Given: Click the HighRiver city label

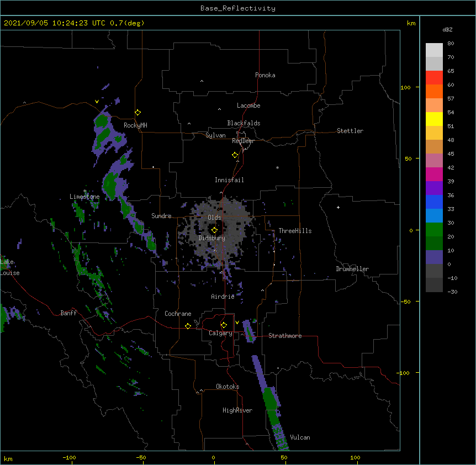Looking at the screenshot, I should (x=237, y=410).
